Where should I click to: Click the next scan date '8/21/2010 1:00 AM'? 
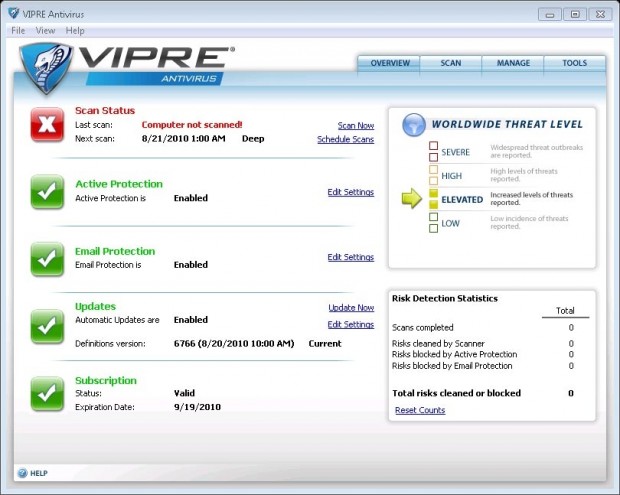(x=183, y=139)
